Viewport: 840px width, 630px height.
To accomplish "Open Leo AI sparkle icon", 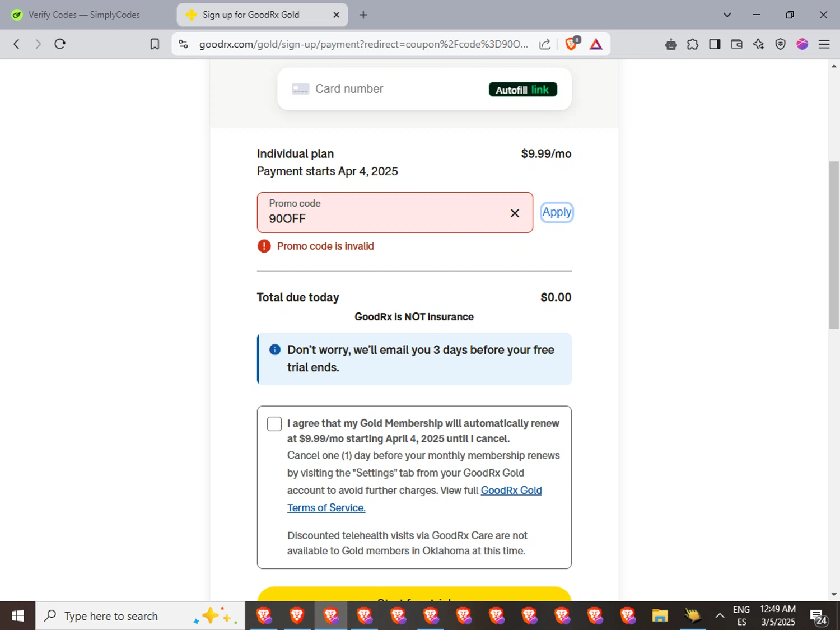I will [758, 44].
